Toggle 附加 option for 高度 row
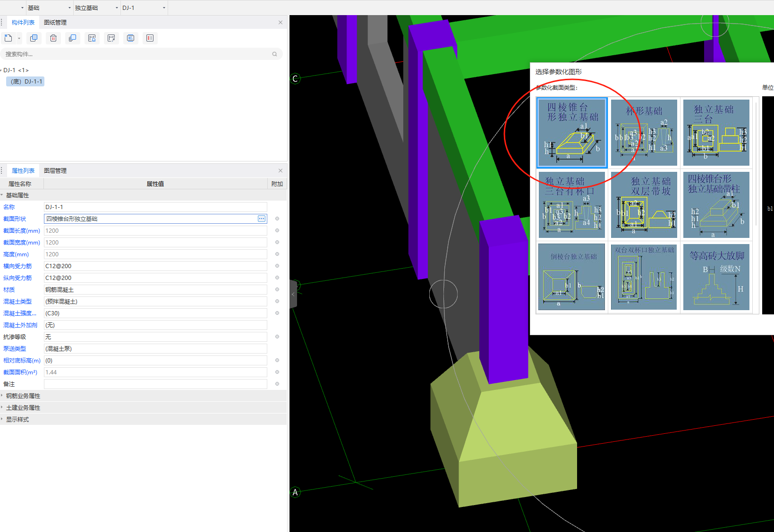The width and height of the screenshot is (774, 532). [277, 254]
